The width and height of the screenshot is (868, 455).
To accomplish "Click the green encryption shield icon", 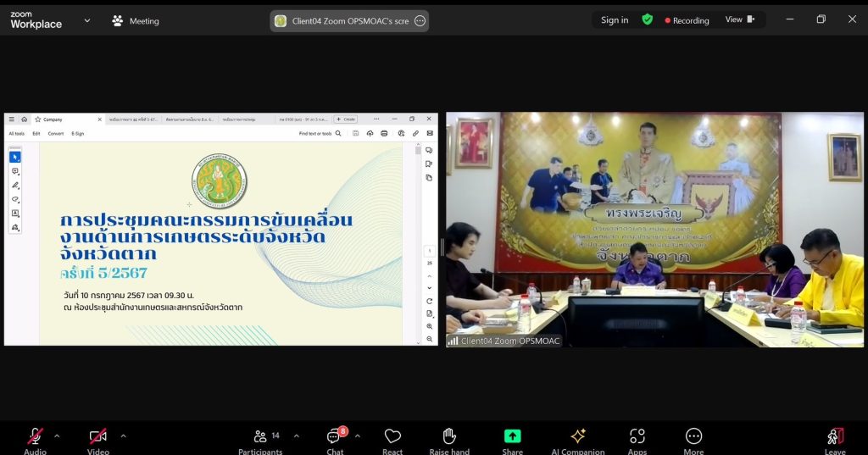I will point(647,20).
